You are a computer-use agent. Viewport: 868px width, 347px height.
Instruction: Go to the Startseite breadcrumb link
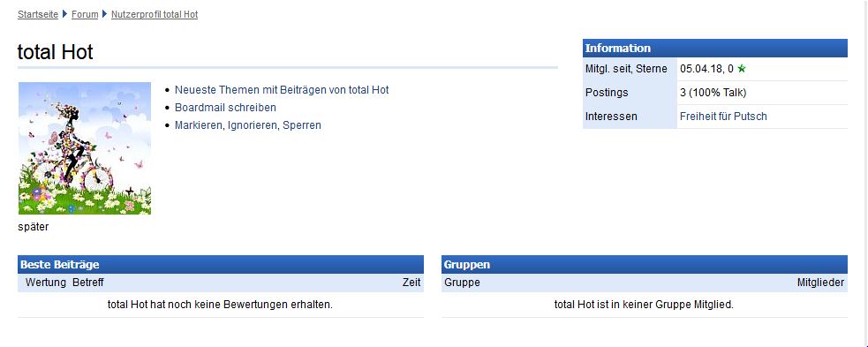click(x=38, y=14)
